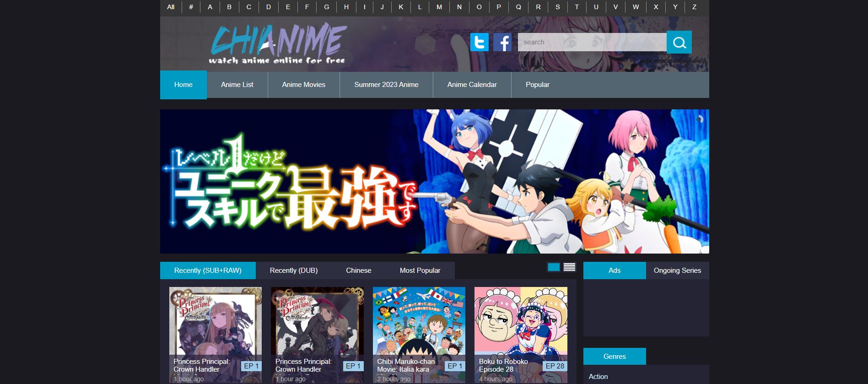Filter anime list by letter O
The width and height of the screenshot is (868, 384).
(x=479, y=7)
